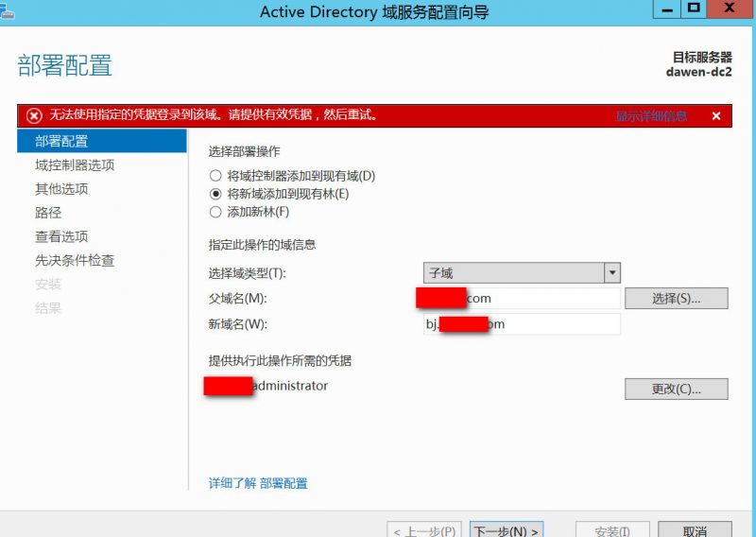The height and width of the screenshot is (537, 756).
Task: Click the 更改(C)... credentials button
Action: (x=677, y=389)
